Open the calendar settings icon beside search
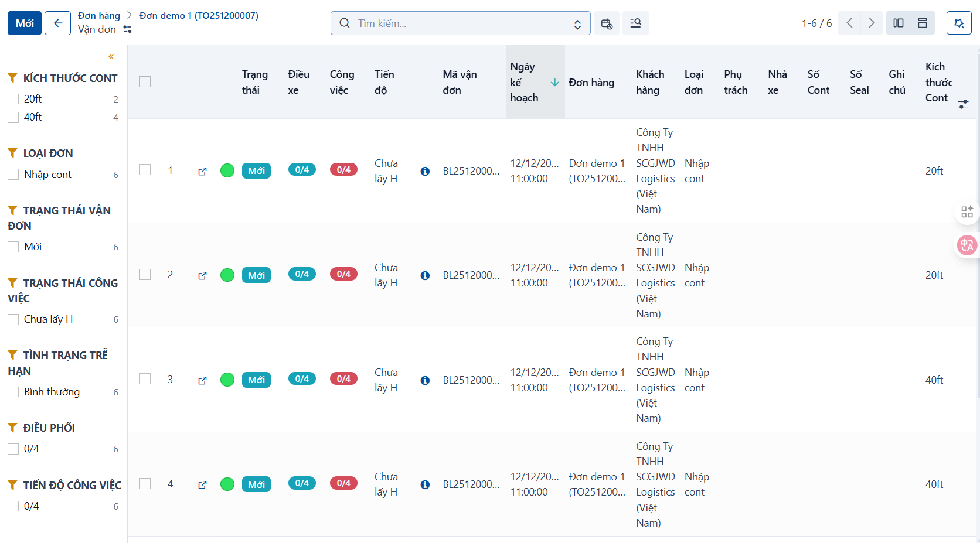The width and height of the screenshot is (980, 543). pyautogui.click(x=607, y=23)
